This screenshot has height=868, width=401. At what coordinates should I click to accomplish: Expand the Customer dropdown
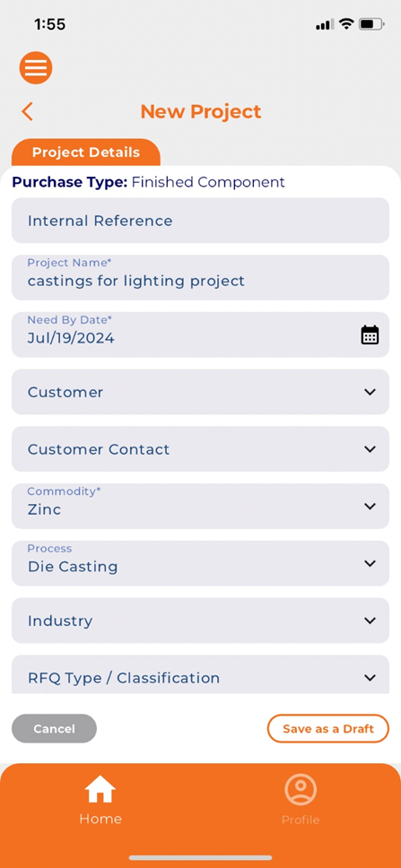click(x=201, y=392)
